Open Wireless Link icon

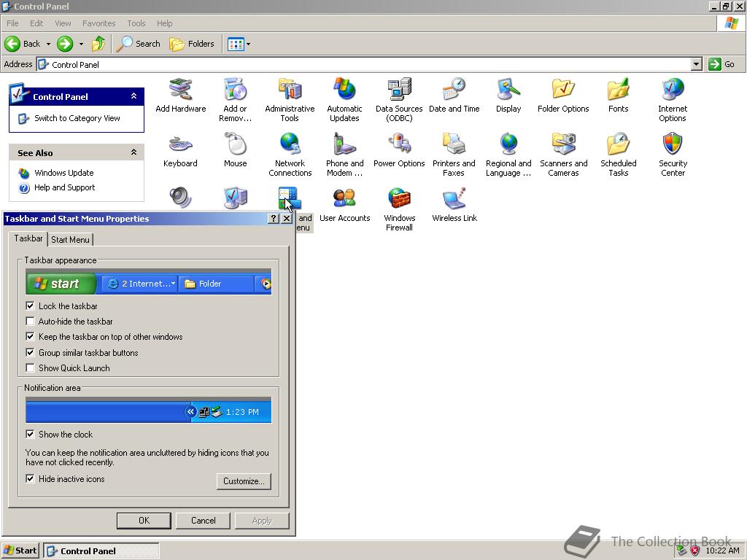point(454,198)
